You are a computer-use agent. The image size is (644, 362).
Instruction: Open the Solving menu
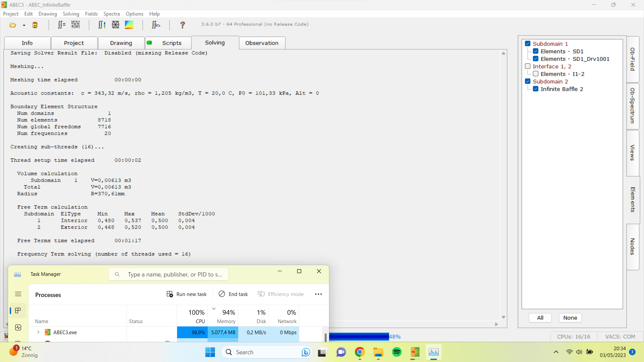point(71,14)
